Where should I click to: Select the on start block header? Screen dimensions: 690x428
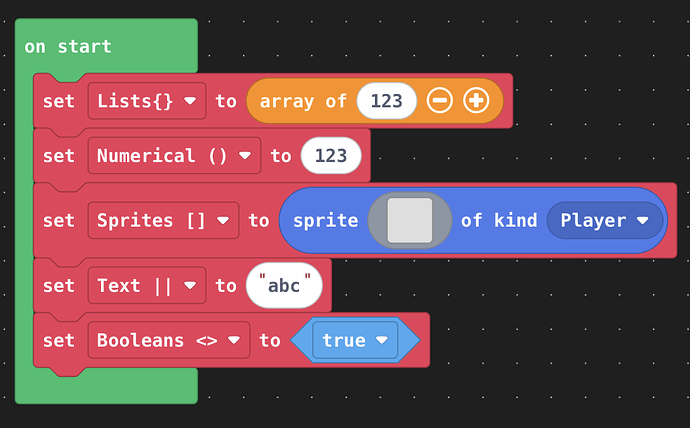68,46
